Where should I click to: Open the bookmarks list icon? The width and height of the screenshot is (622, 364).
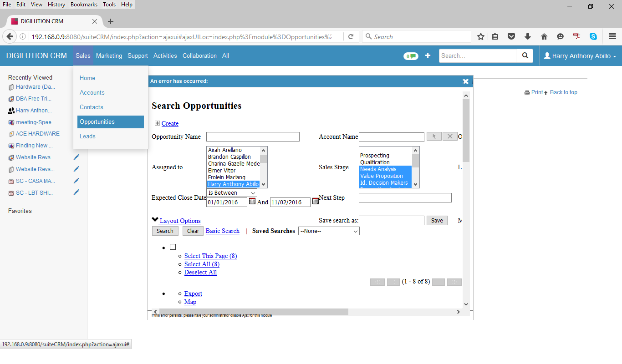click(495, 37)
